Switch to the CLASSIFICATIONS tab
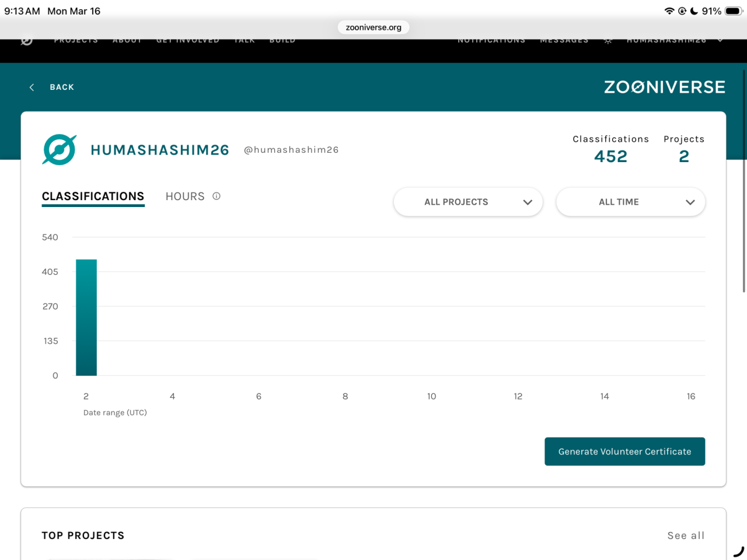The height and width of the screenshot is (560, 747). click(93, 197)
